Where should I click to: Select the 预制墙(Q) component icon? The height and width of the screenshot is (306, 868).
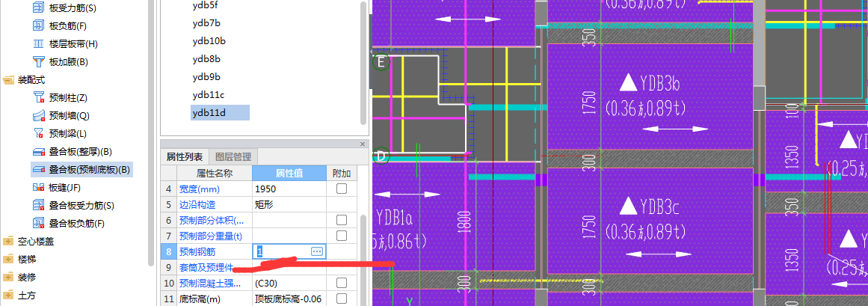[x=38, y=116]
